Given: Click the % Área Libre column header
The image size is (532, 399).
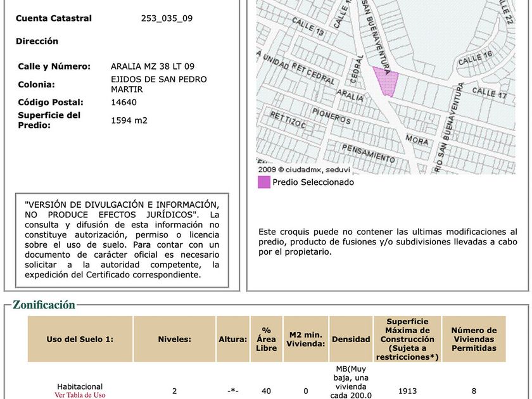Looking at the screenshot, I should coord(267,339).
